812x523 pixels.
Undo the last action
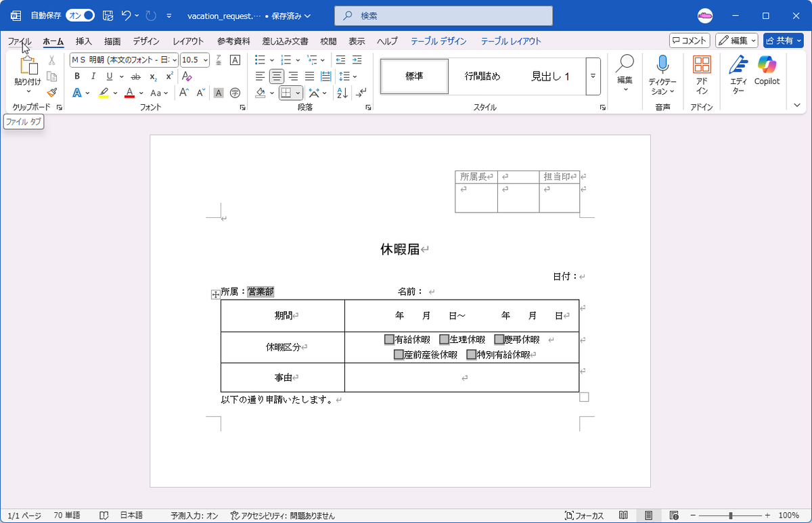[127, 15]
